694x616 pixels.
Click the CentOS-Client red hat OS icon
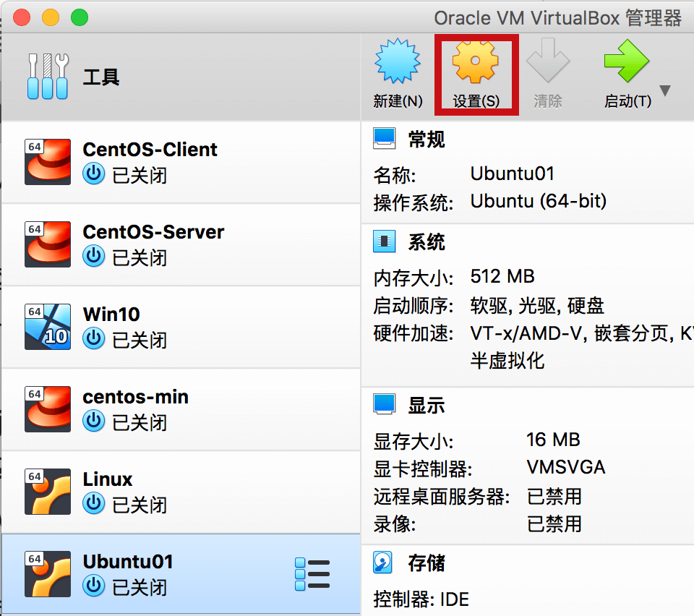48,162
